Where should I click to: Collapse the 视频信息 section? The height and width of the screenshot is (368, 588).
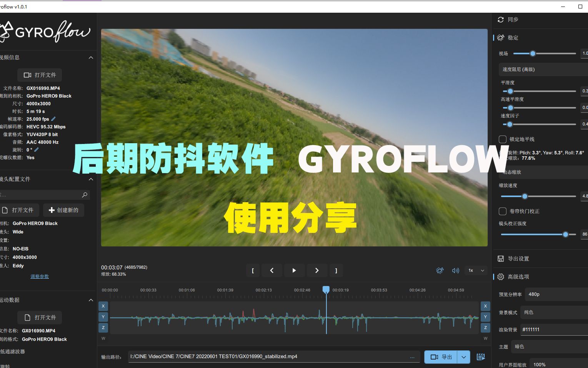click(x=91, y=58)
